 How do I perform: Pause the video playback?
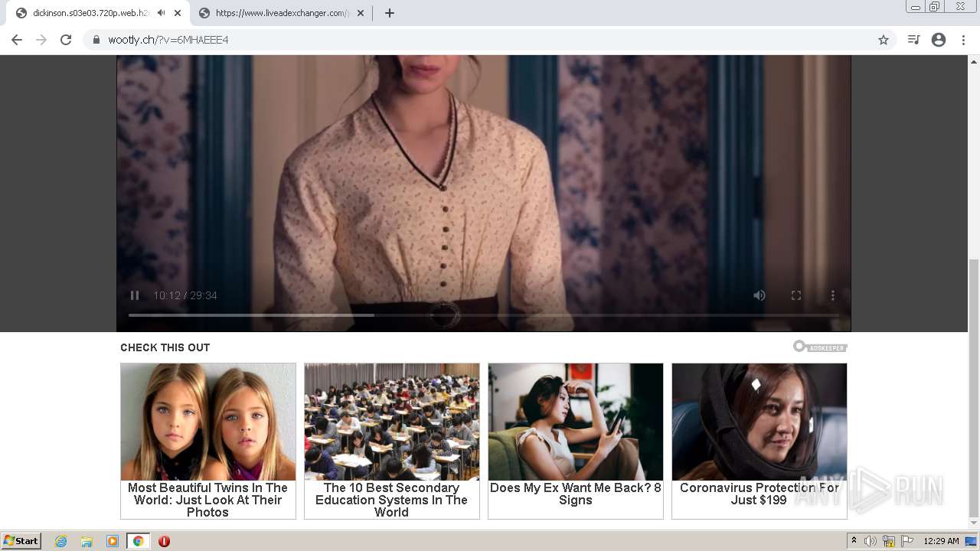click(135, 295)
